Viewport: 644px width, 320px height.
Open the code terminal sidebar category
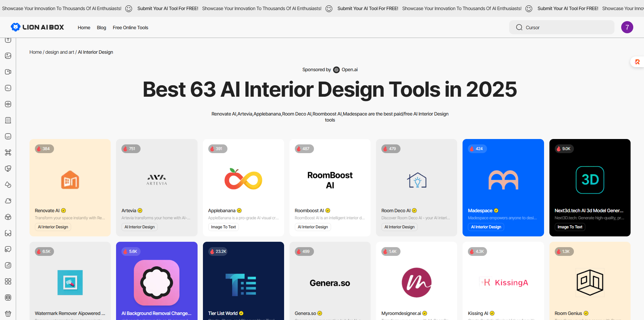click(8, 88)
